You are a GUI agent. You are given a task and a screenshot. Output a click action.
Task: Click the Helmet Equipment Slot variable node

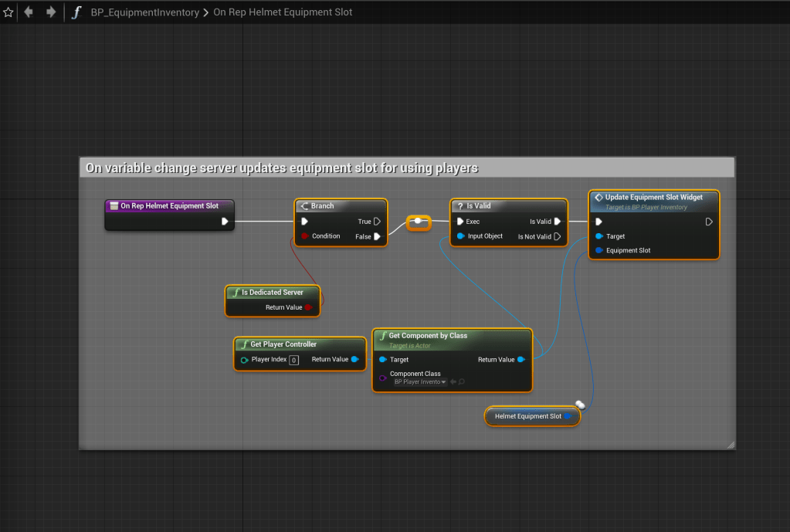527,416
